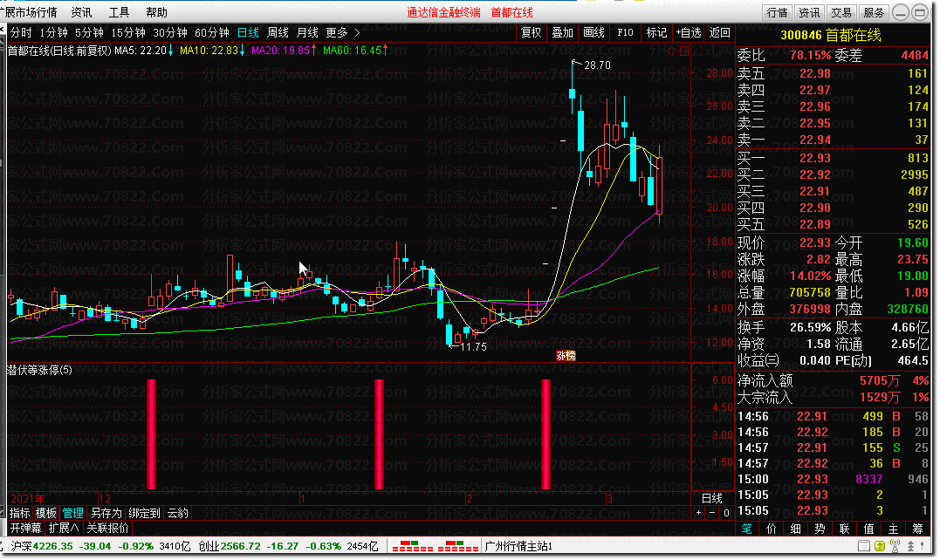Open the 帮助 help menu
The image size is (940, 560).
[x=156, y=12]
